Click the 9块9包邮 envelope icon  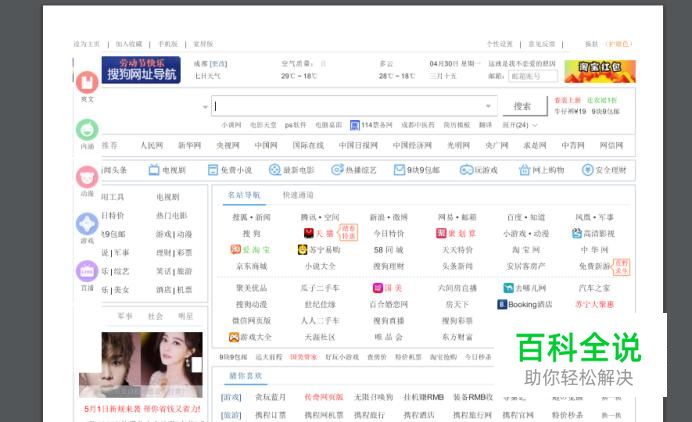tap(399, 170)
